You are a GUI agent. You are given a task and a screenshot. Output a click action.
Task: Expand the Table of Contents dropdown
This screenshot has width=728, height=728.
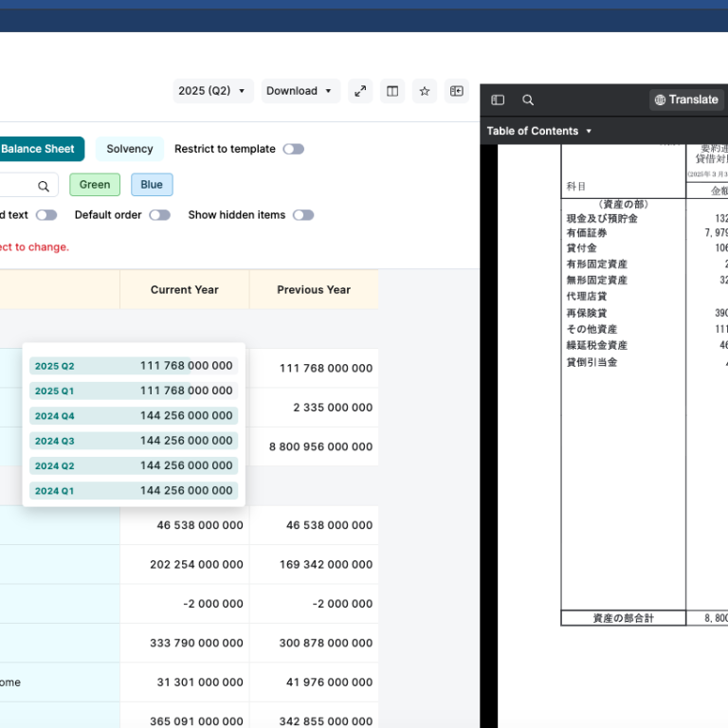[539, 131]
